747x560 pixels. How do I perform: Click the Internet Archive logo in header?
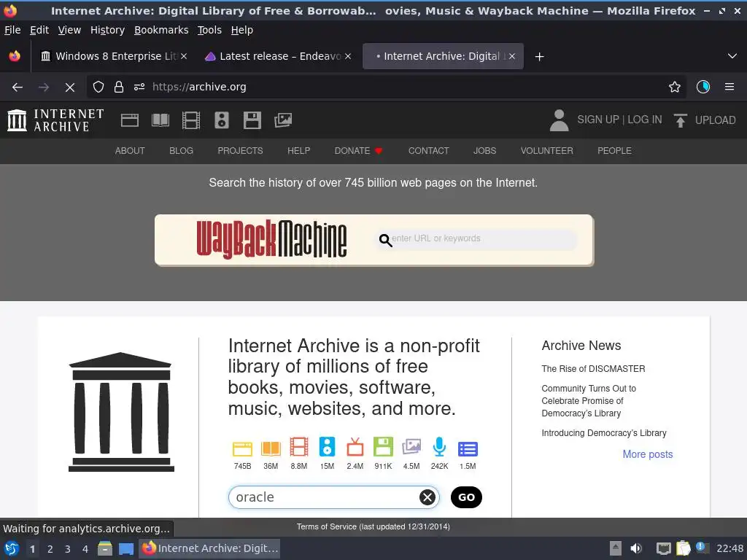pyautogui.click(x=55, y=120)
